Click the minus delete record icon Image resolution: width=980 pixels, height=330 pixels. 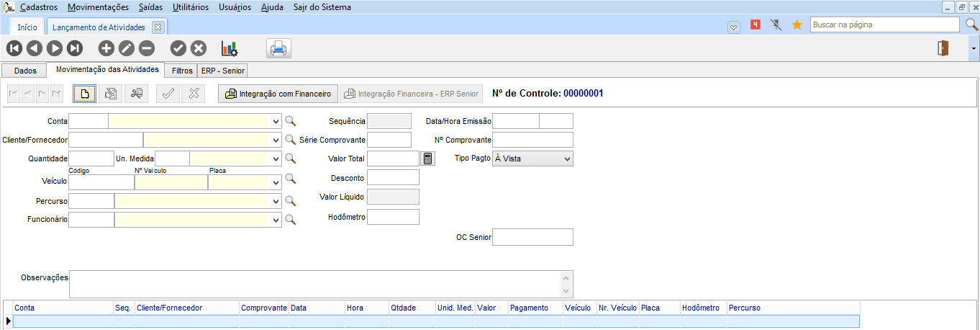point(146,48)
